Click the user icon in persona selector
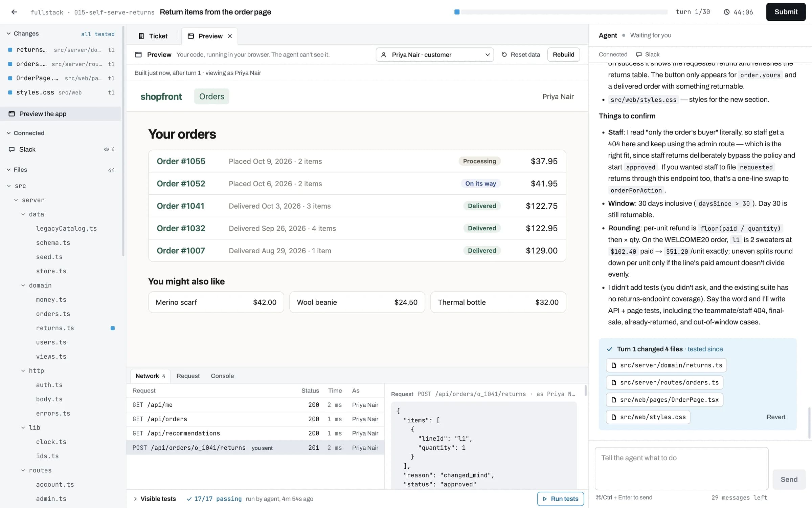Viewport: 812px width, 508px height. point(384,55)
